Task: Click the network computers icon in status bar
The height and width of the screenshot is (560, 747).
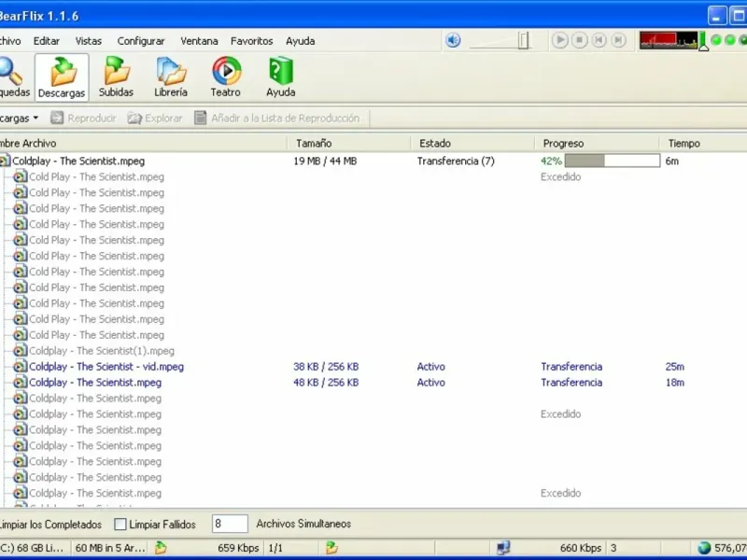Action: click(503, 548)
